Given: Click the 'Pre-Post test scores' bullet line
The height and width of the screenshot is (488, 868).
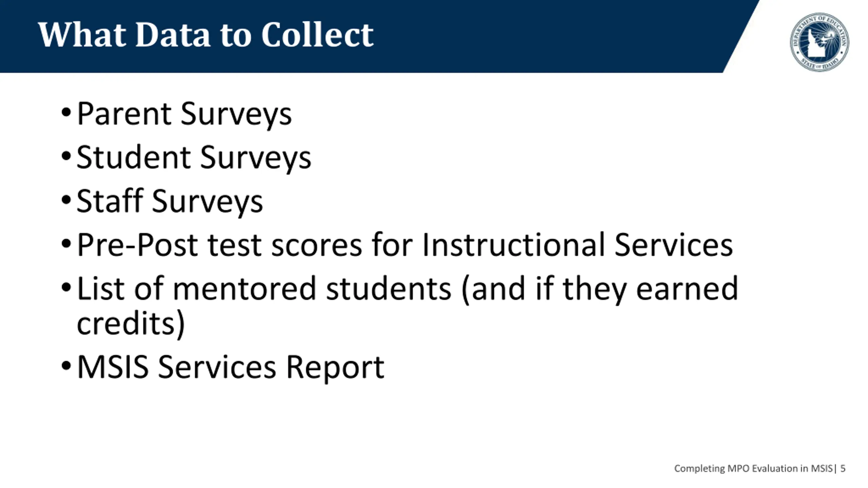Looking at the screenshot, I should point(405,245).
